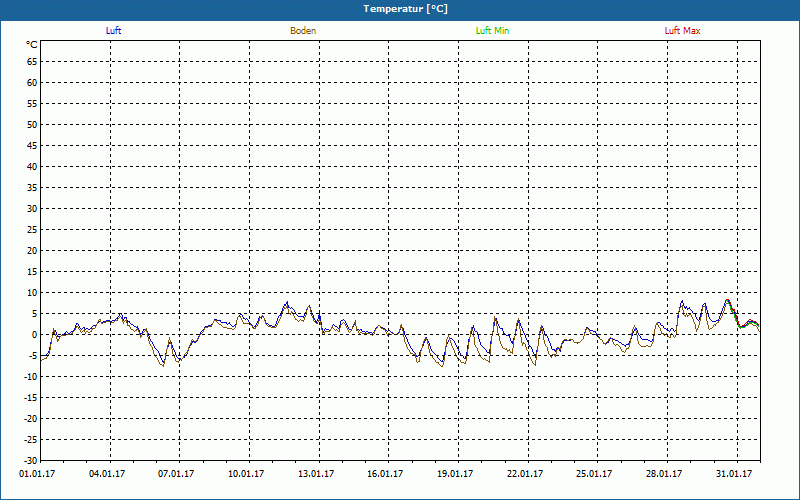Click the Temperatur [°C] title
This screenshot has height=500, width=800.
[x=406, y=9]
